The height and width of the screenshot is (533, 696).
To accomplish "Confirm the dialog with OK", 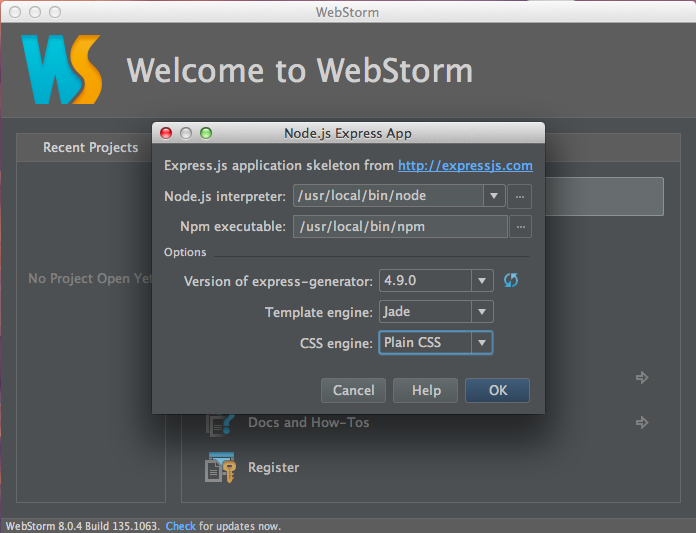I will (x=497, y=390).
